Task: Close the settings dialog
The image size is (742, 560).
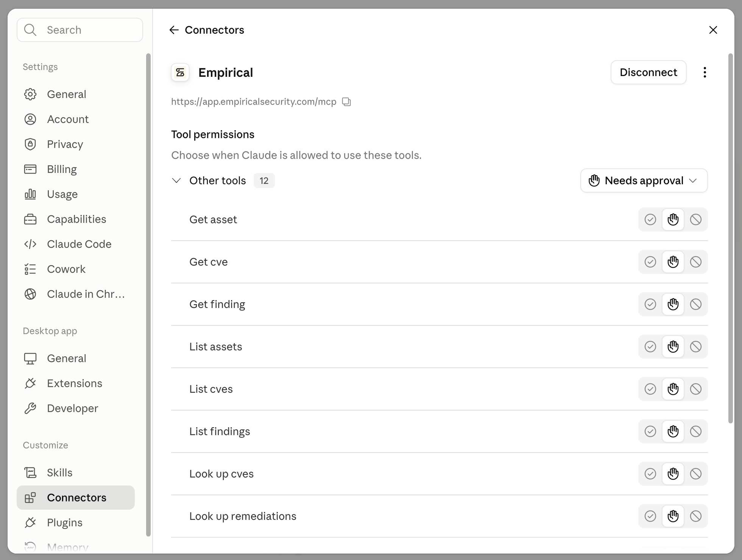Action: [x=713, y=30]
